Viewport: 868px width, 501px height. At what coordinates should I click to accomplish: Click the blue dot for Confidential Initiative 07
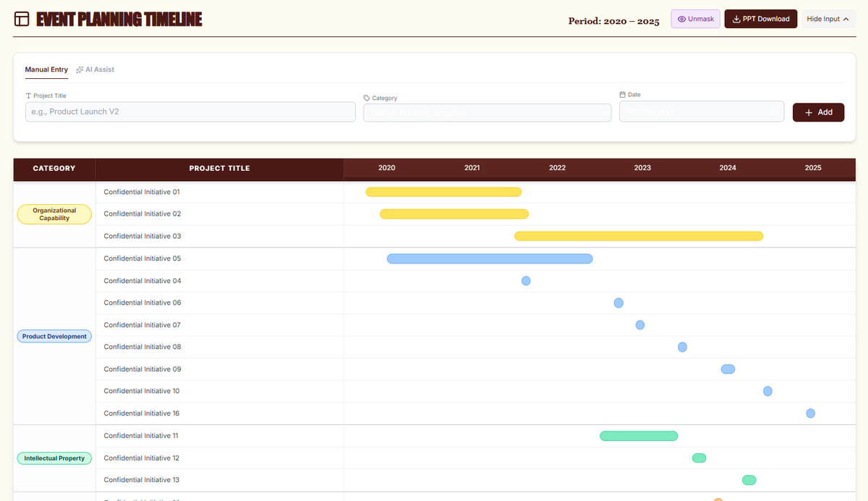point(640,325)
